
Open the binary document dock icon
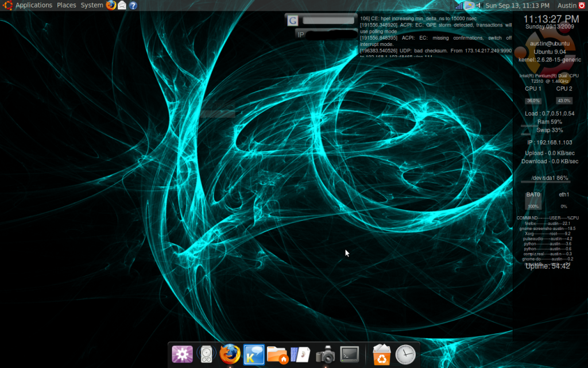point(301,354)
